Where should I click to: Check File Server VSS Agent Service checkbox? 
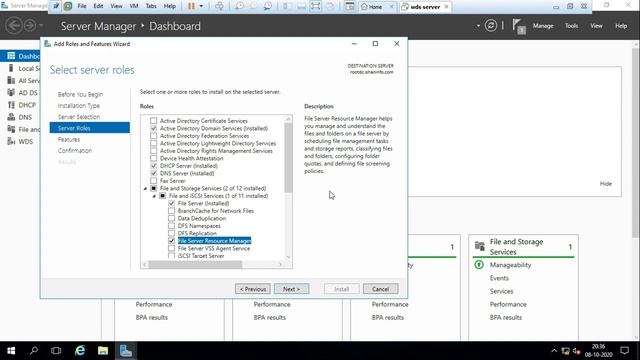[171, 248]
